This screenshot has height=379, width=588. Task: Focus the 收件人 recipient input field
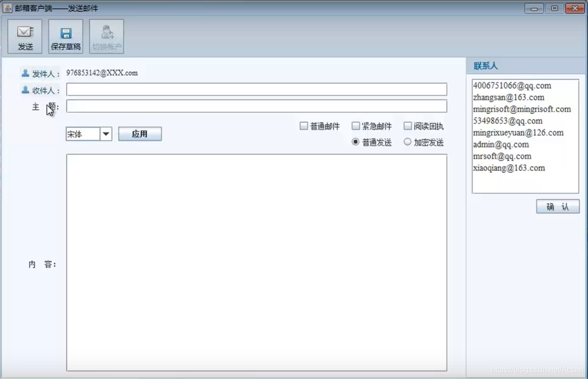(257, 90)
